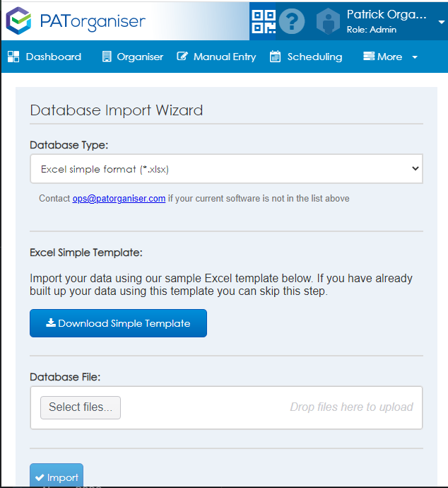448x488 pixels.
Task: Click the Import button
Action: [x=57, y=475]
